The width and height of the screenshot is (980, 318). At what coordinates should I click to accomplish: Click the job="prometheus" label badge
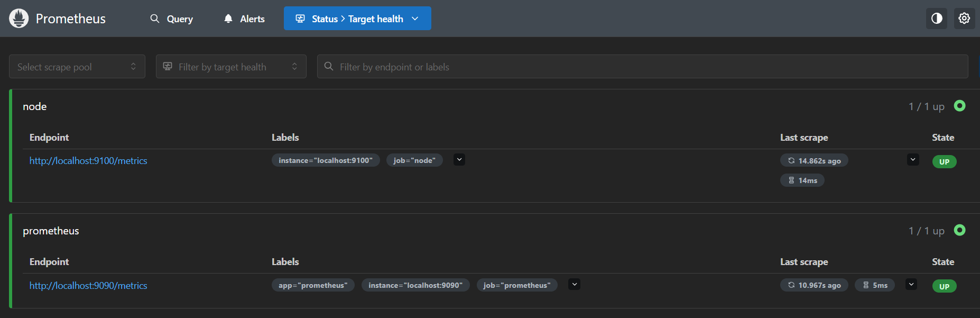click(517, 285)
